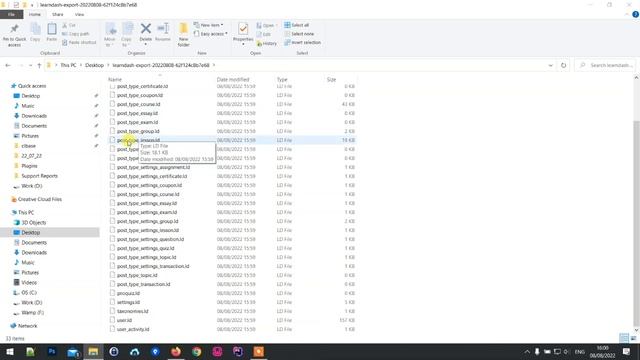Image resolution: width=640 pixels, height=360 pixels.
Task: Click the This PC breadcrumb
Action: coord(68,65)
